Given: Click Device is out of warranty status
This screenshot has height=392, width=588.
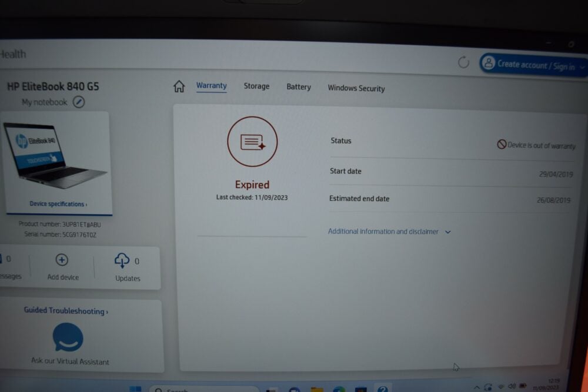Looking at the screenshot, I should (536, 145).
